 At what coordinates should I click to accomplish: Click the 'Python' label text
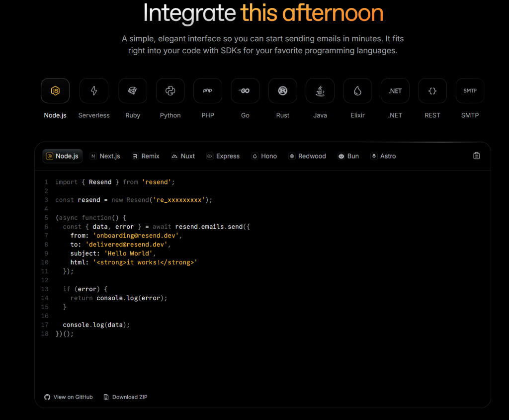click(x=170, y=115)
